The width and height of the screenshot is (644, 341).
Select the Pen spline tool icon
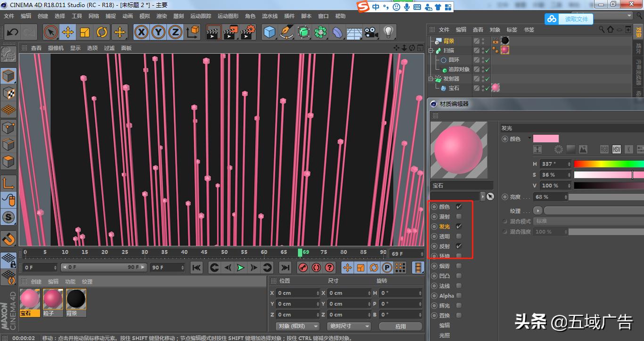click(287, 32)
